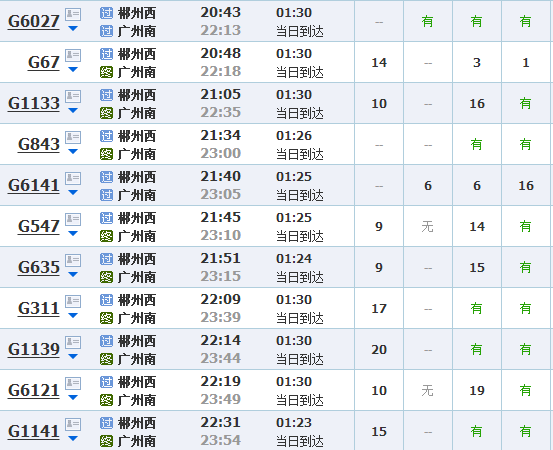553x450 pixels.
Task: Click the 过 icon beside G843 郴州西
Action: [x=107, y=136]
